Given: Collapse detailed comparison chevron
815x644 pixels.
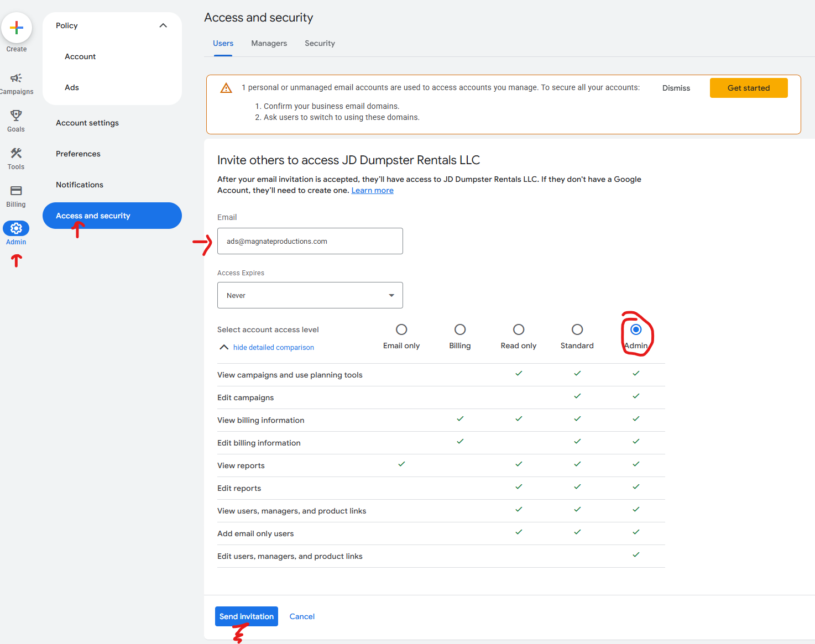Looking at the screenshot, I should (x=224, y=347).
